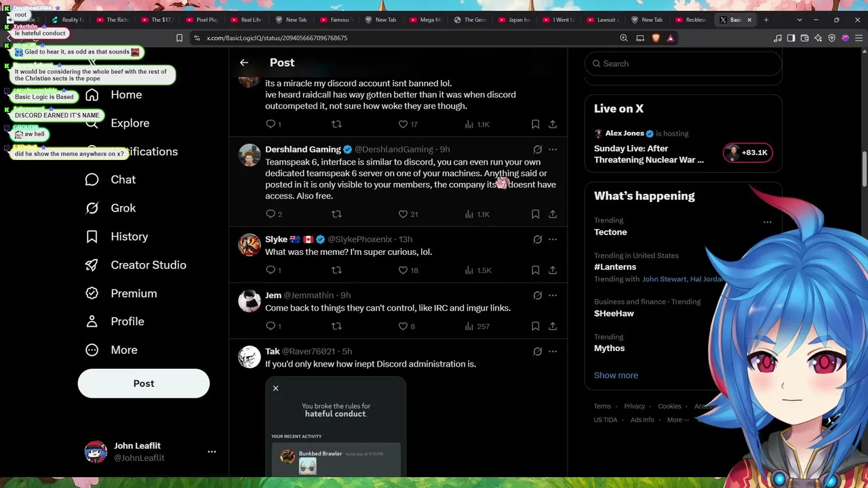The image size is (868, 488).
Task: Bookmark the raidcall post
Action: point(535,125)
